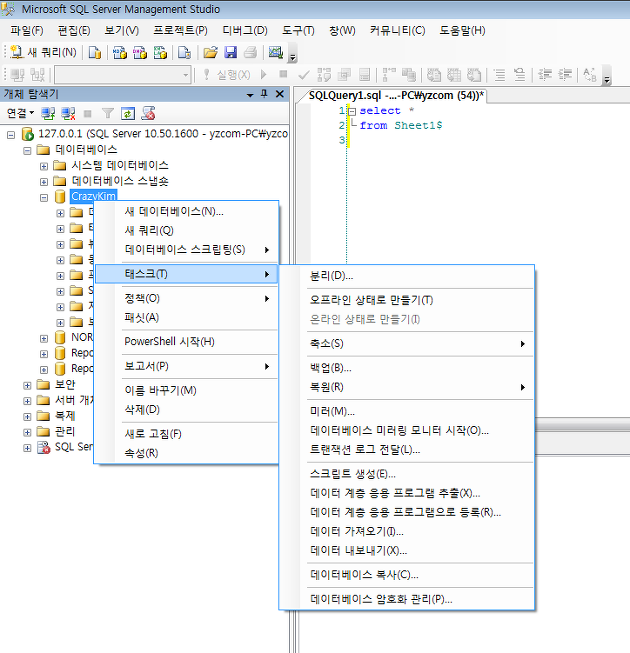The width and height of the screenshot is (630, 653).
Task: Expand the 데이터베이스 스냅숏 folder
Action: [x=44, y=182]
